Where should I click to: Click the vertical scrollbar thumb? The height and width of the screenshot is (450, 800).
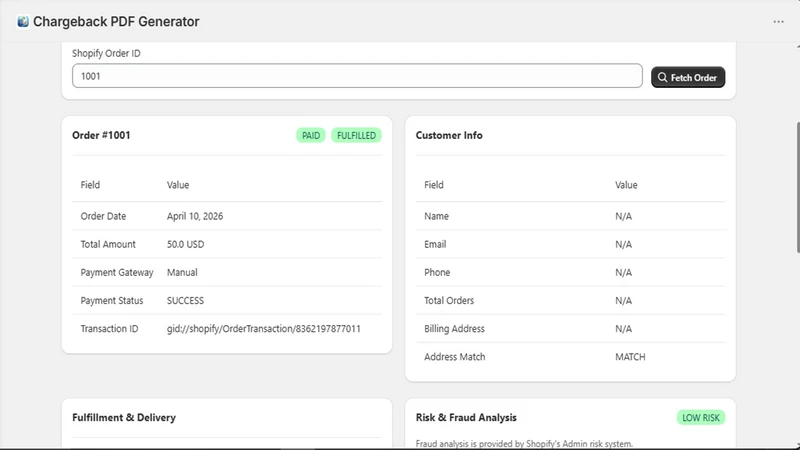pyautogui.click(x=798, y=187)
